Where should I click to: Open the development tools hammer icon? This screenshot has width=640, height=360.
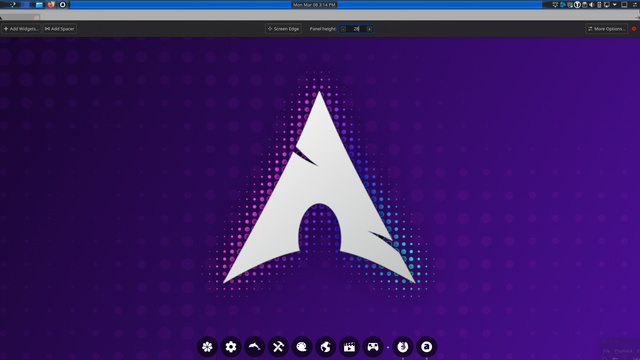[278, 347]
